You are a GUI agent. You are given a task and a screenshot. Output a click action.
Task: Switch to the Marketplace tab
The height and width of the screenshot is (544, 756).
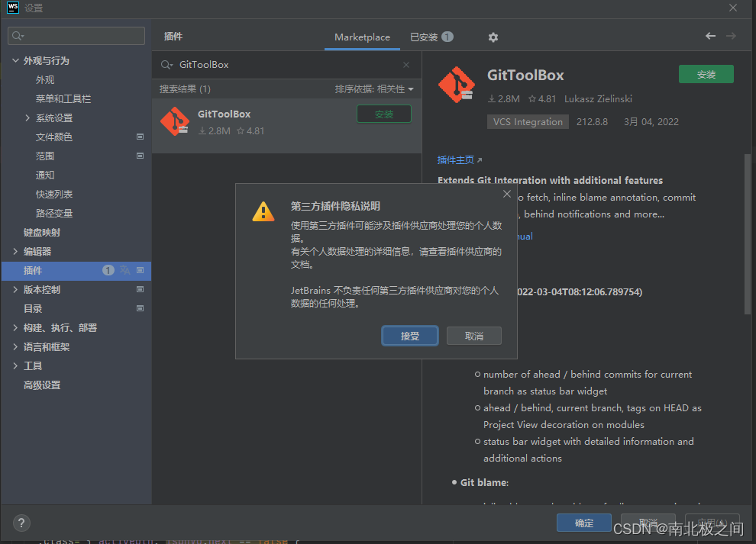[362, 37]
